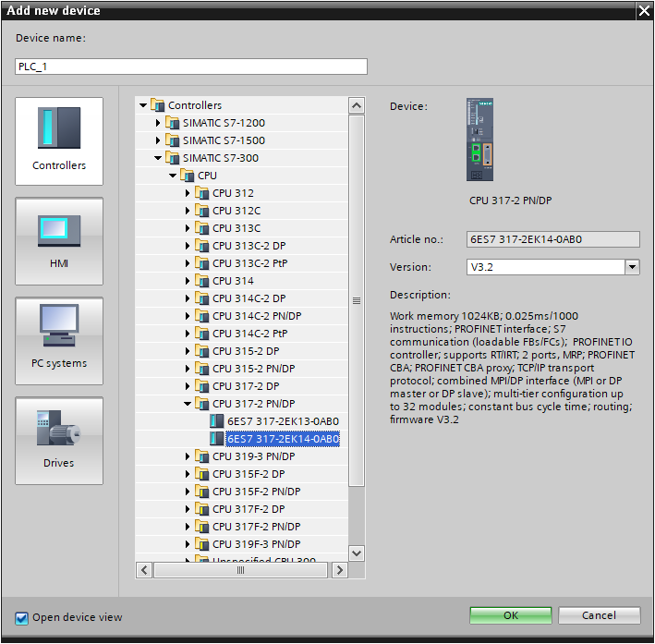Click the folder icon beside CPU 314C-2 DP
The height and width of the screenshot is (644, 655).
(201, 298)
